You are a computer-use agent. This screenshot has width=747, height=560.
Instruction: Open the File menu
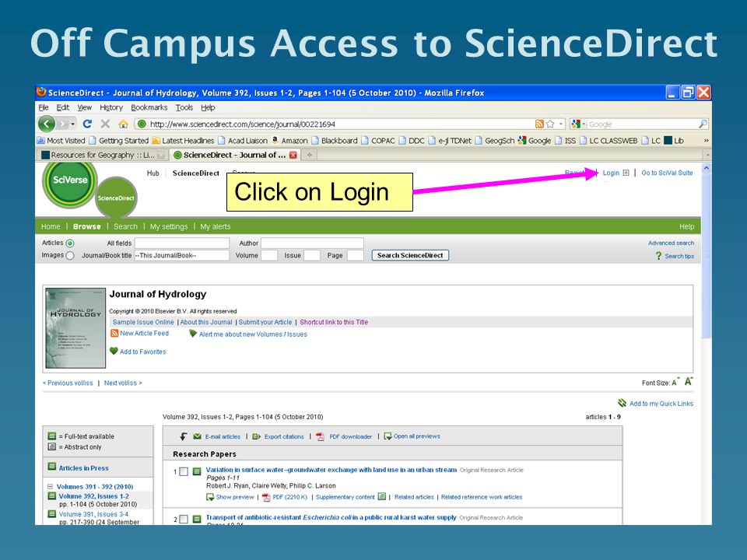tap(44, 107)
